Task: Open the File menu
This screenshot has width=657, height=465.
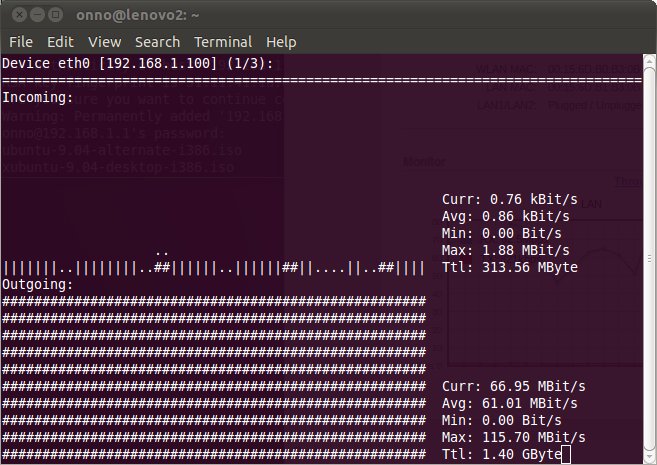Action: pyautogui.click(x=21, y=42)
